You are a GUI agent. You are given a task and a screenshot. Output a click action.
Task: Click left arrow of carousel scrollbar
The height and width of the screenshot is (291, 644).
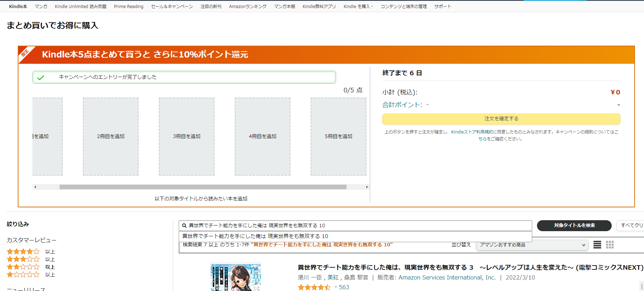coord(35,187)
